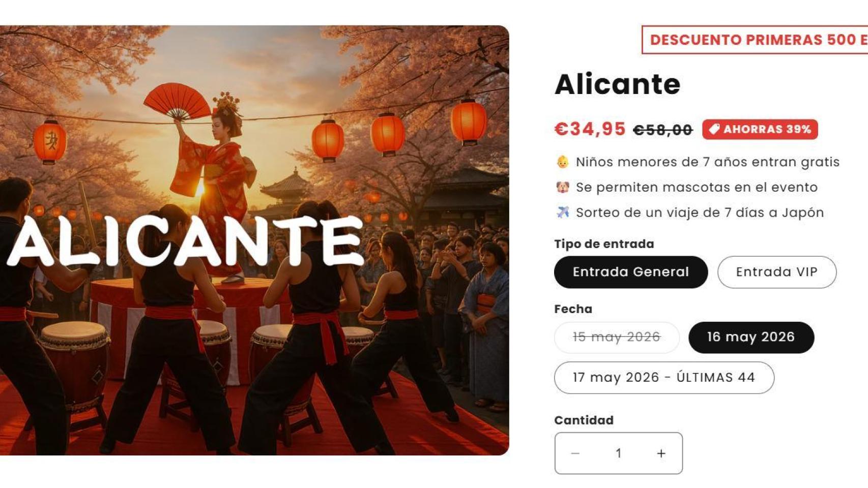The width and height of the screenshot is (868, 488).
Task: Click the quantity number field
Action: 618,453
